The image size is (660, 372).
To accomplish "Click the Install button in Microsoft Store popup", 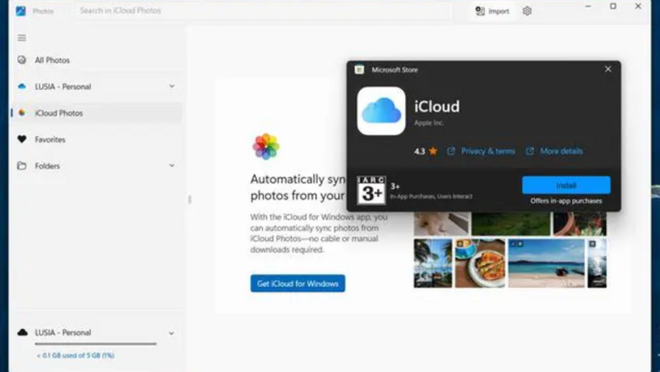I will point(566,185).
